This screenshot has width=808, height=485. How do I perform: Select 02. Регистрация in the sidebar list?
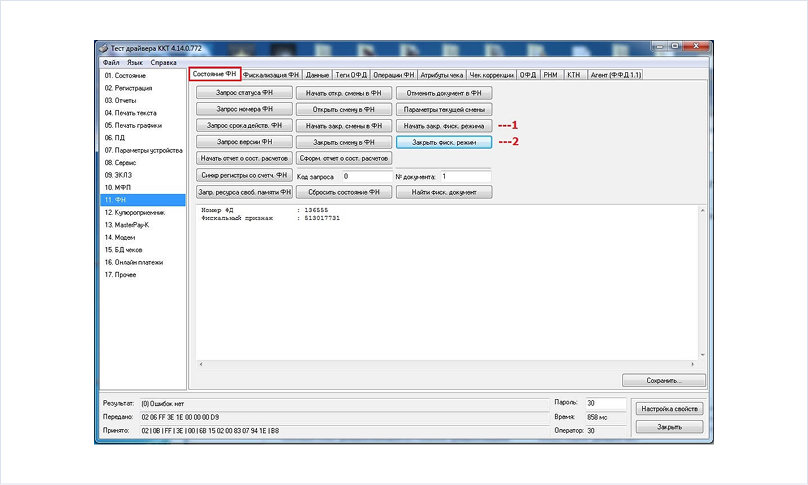click(x=127, y=88)
